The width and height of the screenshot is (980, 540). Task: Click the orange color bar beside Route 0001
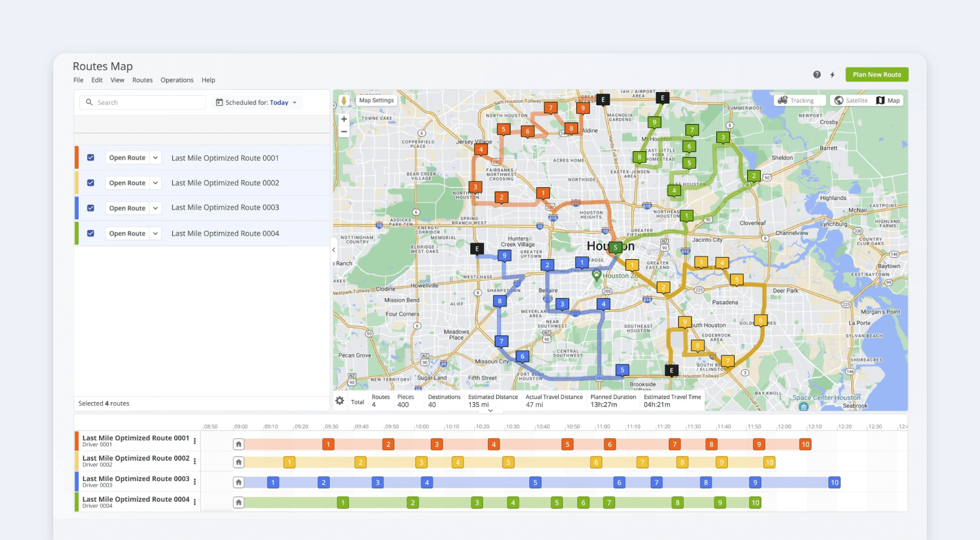76,157
